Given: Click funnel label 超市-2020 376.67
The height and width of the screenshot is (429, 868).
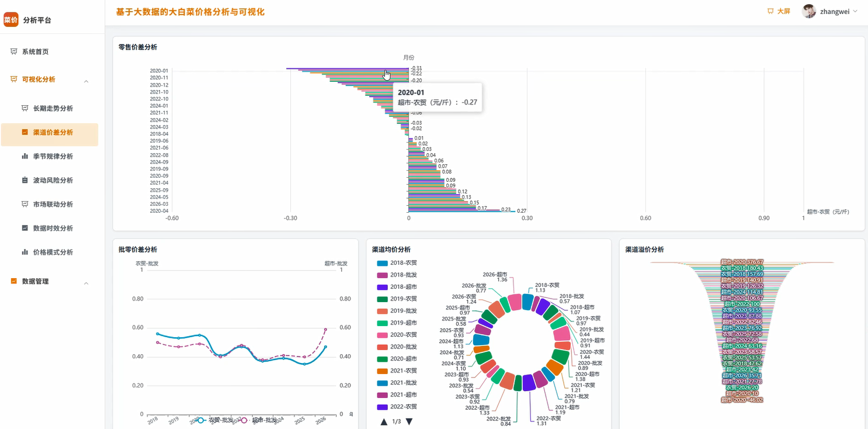Looking at the screenshot, I should [x=742, y=262].
